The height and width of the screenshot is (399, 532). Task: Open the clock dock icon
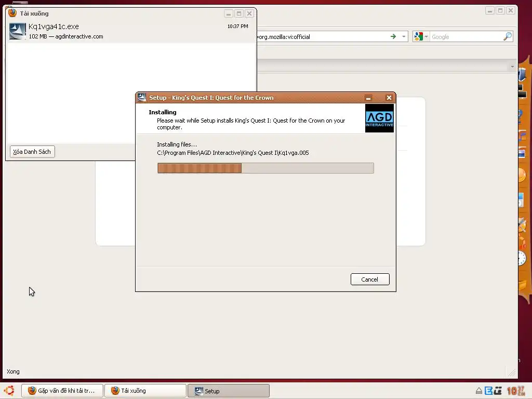point(522,258)
